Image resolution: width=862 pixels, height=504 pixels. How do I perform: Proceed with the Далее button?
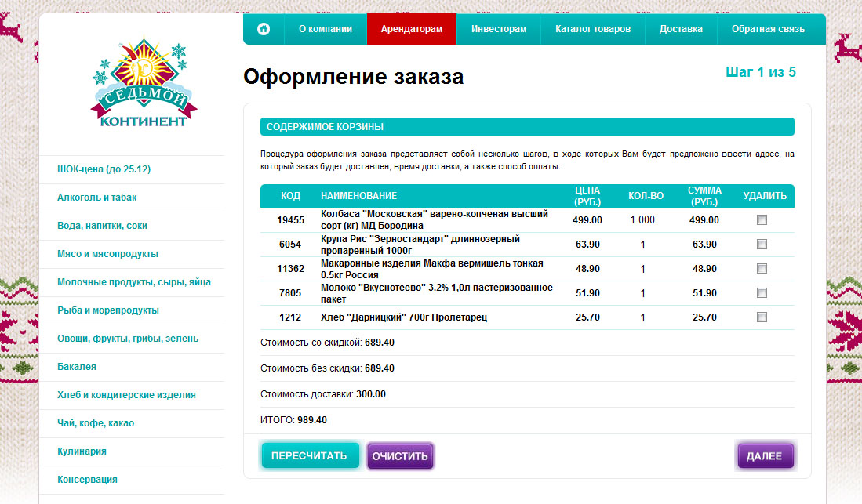764,455
